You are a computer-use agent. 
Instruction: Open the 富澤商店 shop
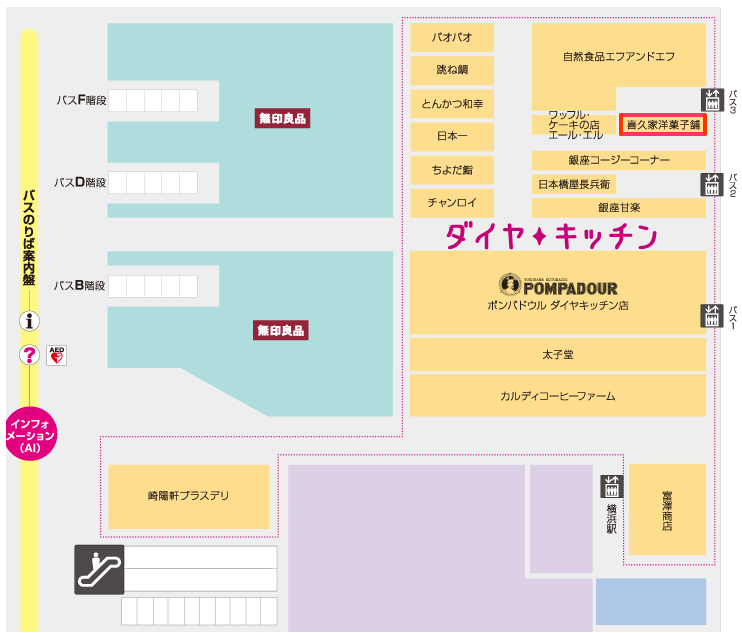[666, 510]
